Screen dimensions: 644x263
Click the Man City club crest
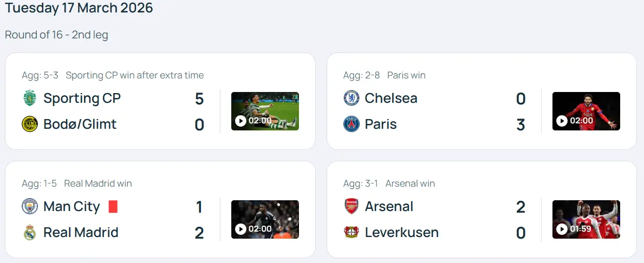29,206
